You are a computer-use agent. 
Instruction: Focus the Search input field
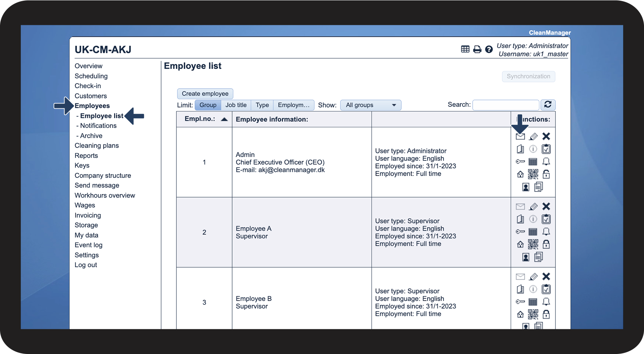[x=506, y=105]
